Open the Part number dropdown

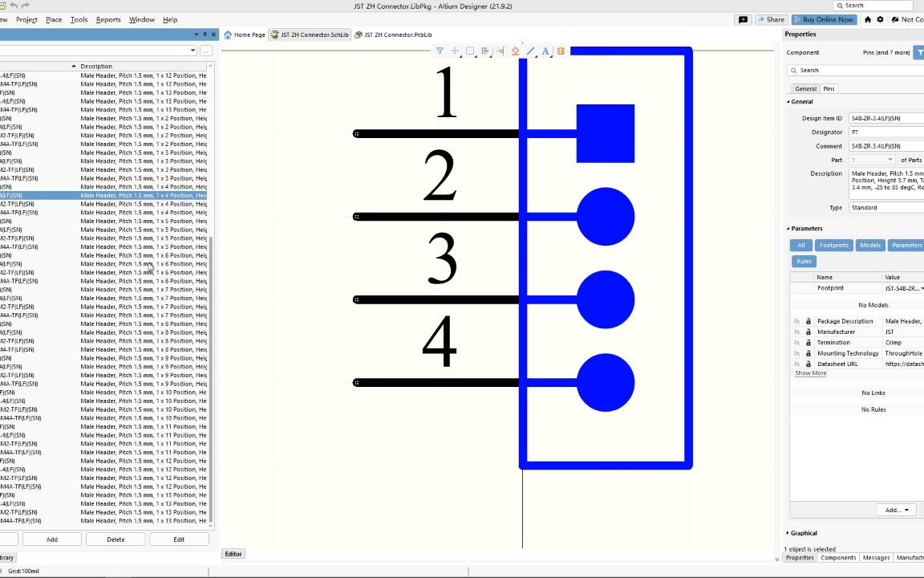890,160
